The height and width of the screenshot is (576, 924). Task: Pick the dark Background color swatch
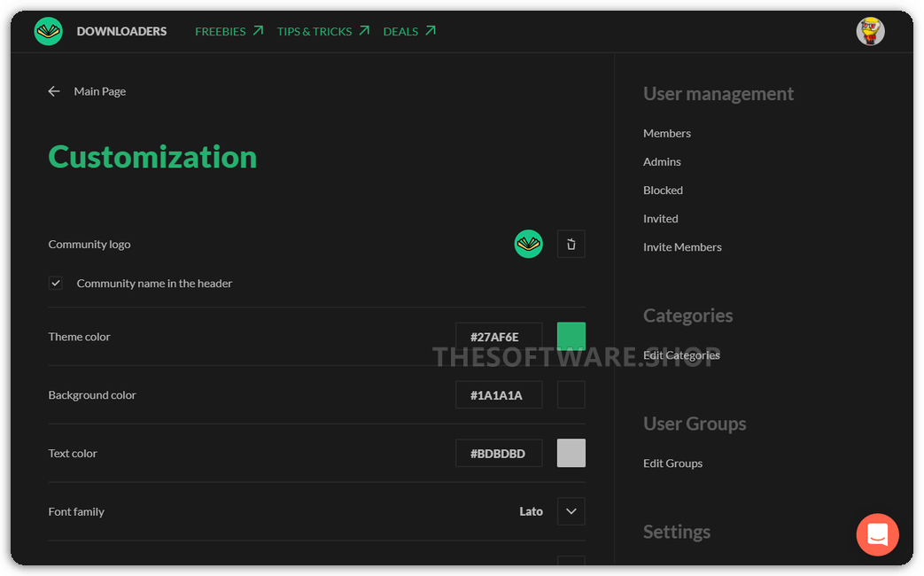[x=571, y=395]
